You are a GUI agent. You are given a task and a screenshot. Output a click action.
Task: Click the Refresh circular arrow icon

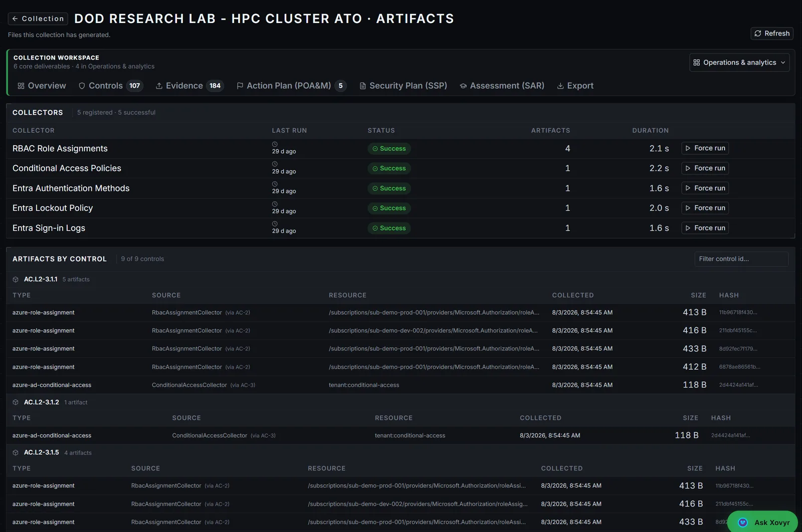pos(758,33)
